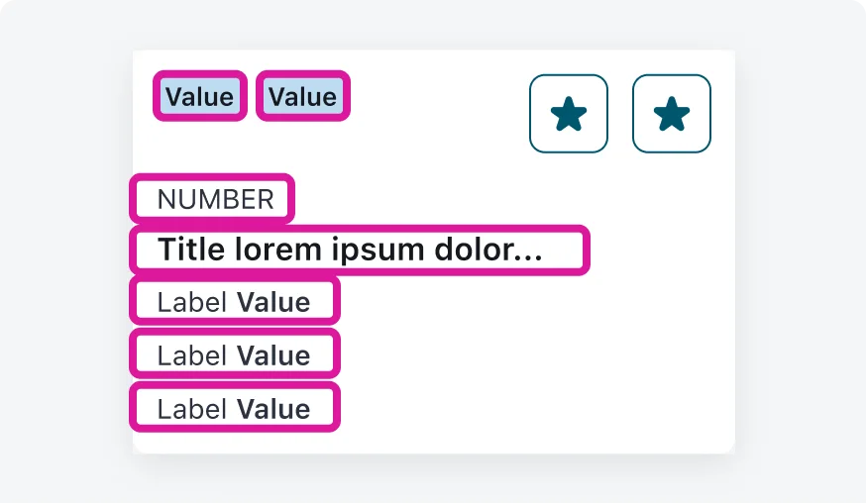Select the second blue Value tag
Screen dimensions: 866x504
pos(302,97)
